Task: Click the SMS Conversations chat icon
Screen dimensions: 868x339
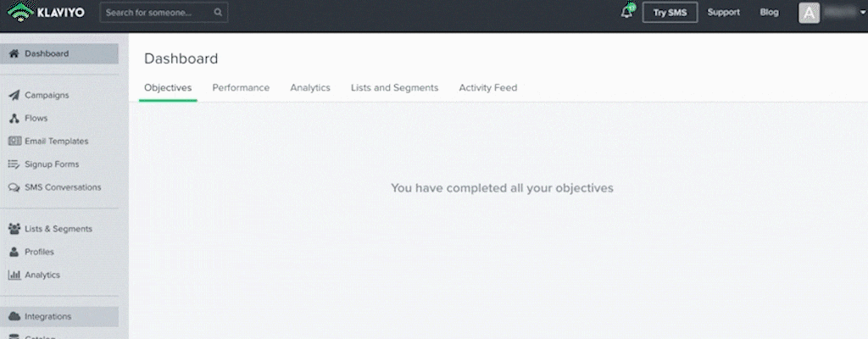Action: [14, 187]
